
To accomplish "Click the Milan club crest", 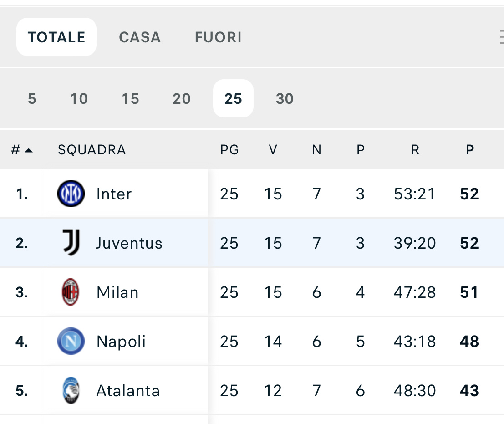I will [x=71, y=292].
